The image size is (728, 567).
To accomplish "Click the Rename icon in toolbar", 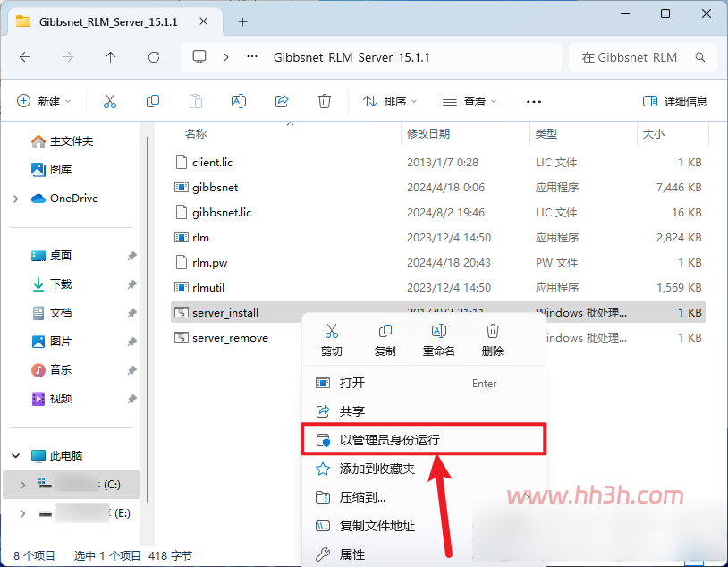I will (239, 101).
